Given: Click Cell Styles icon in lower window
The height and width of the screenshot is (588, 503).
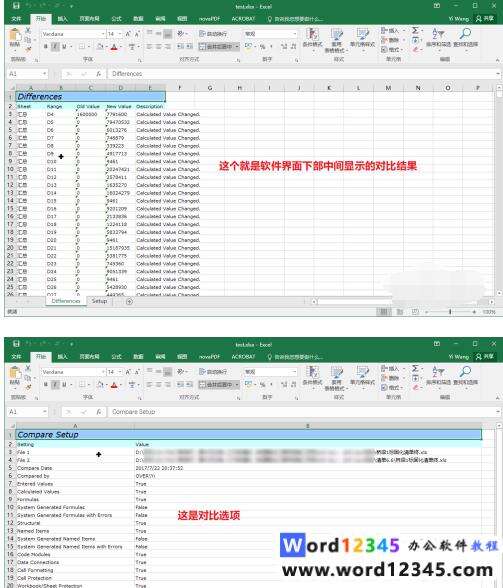Looking at the screenshot, I should pyautogui.click(x=362, y=372).
